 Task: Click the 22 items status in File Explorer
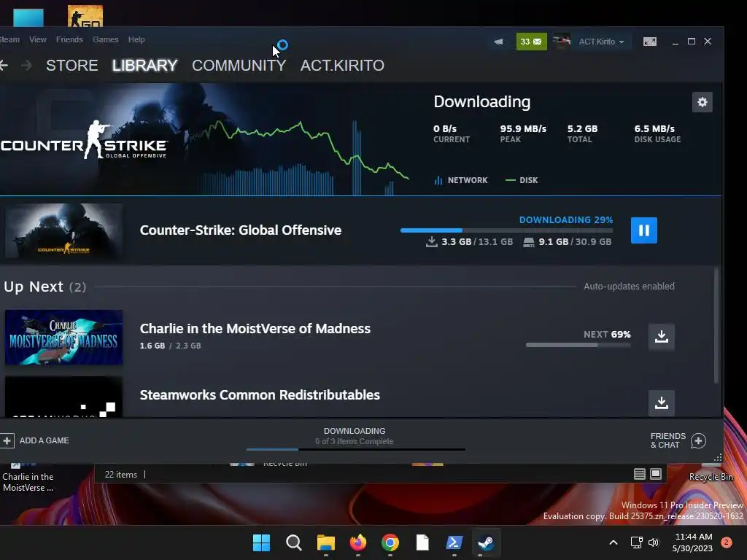tap(120, 475)
